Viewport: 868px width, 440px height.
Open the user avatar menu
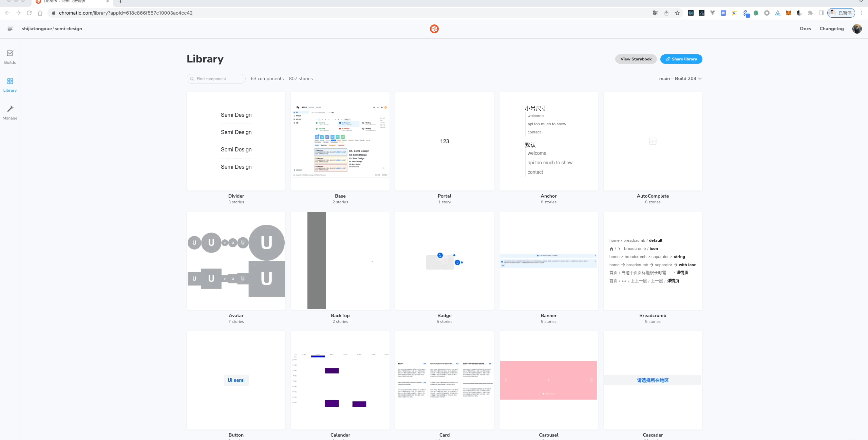(857, 29)
